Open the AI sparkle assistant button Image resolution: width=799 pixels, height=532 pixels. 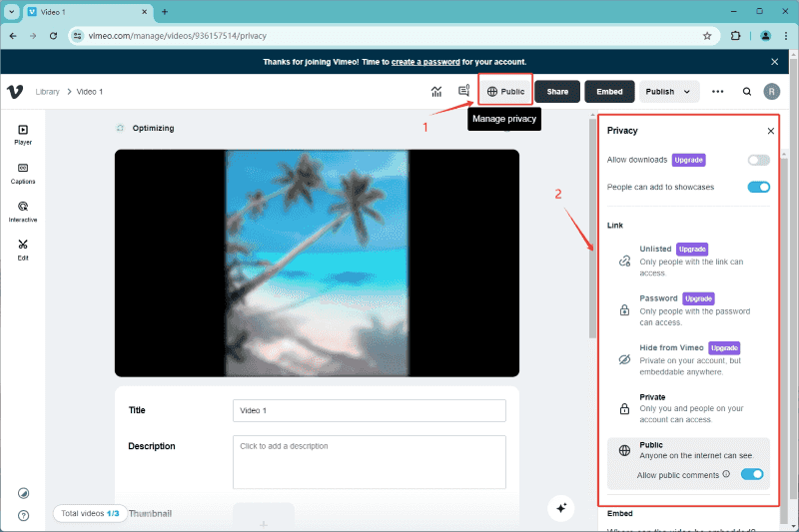click(x=561, y=508)
